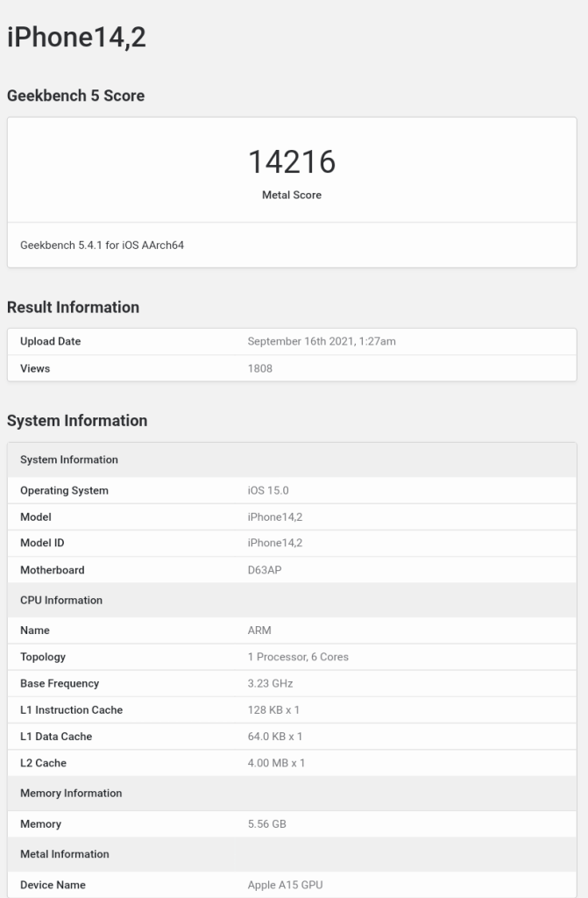
Task: Click the Upload Date row label
Action: pyautogui.click(x=50, y=341)
